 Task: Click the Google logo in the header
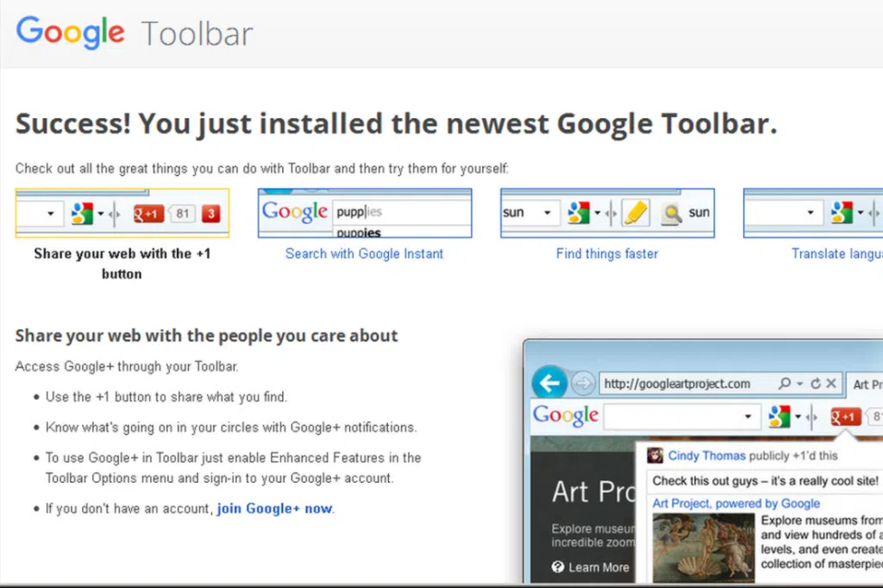coord(70,33)
